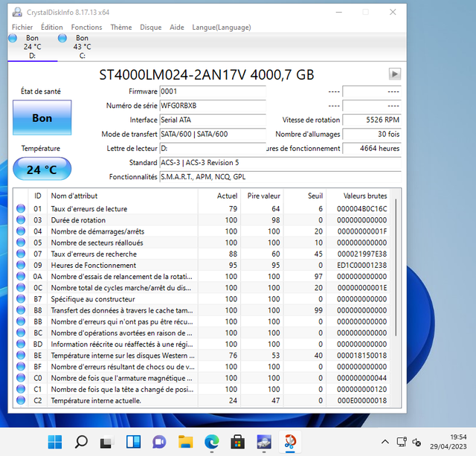Click the attribute list vertical scrollbar

click(396, 267)
